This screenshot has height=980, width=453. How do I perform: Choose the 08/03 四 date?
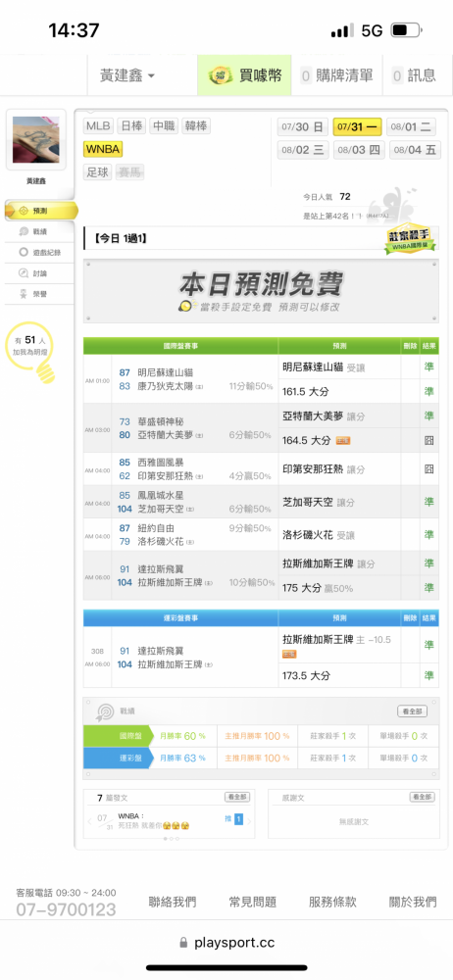click(x=359, y=150)
